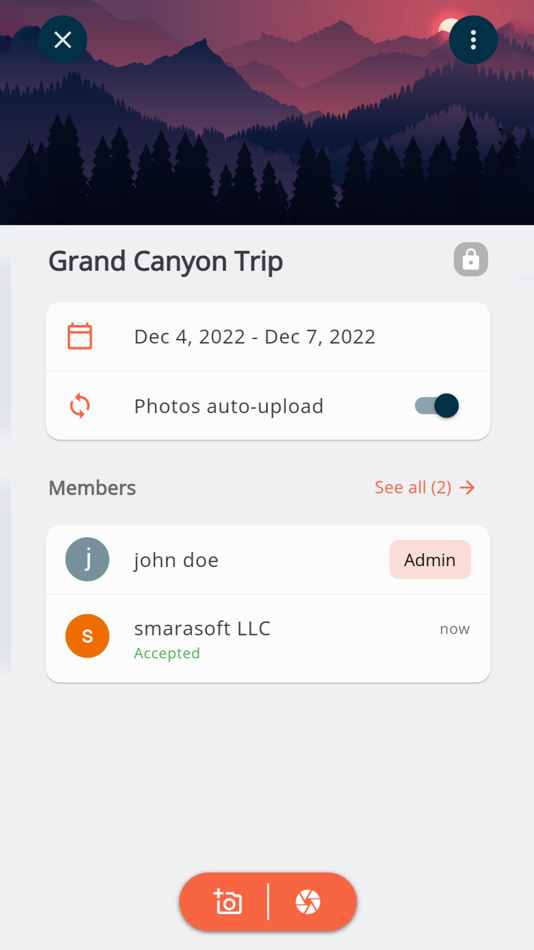Click the Grand Canyon Trip title
The width and height of the screenshot is (534, 950).
[165, 261]
